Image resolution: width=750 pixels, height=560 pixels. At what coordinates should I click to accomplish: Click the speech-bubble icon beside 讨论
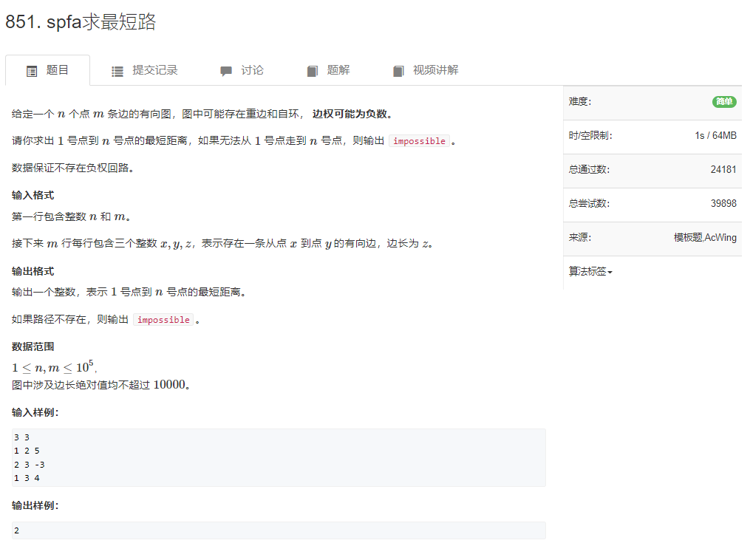226,71
